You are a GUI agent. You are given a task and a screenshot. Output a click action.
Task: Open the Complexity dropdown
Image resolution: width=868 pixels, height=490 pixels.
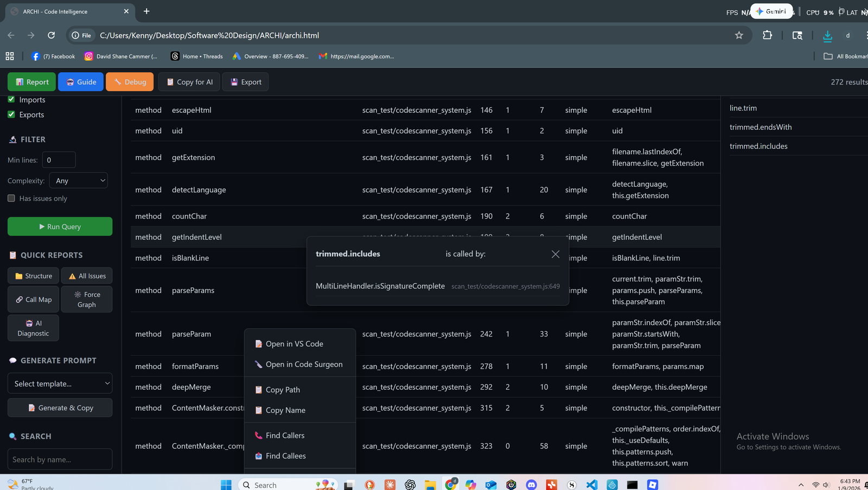click(x=78, y=180)
